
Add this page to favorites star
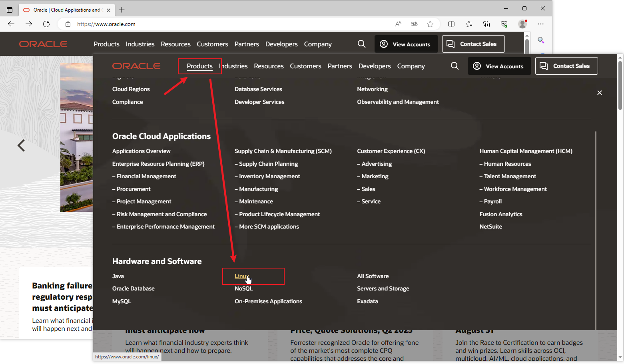point(430,24)
